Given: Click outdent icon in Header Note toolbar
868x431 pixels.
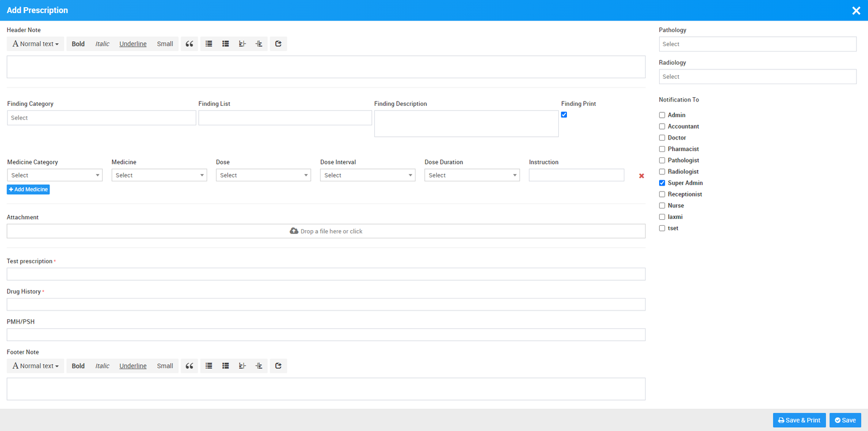Looking at the screenshot, I should [x=242, y=44].
